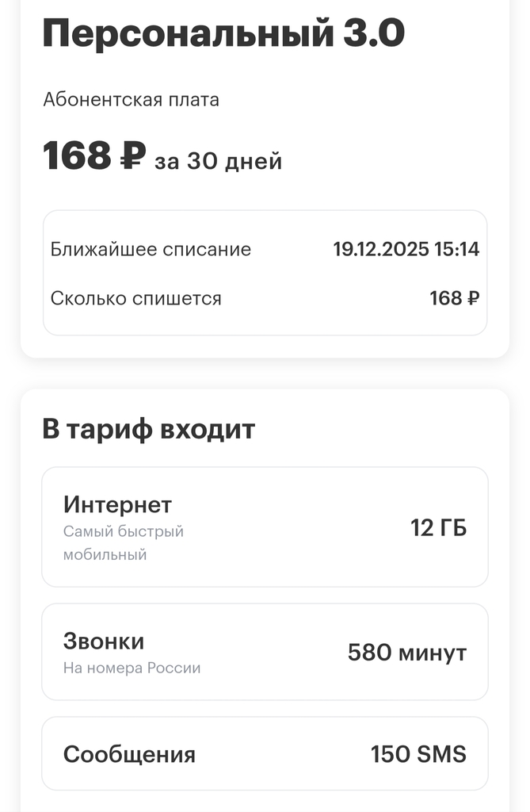Tap the Самый быстрый мобильный subtitle
The width and height of the screenshot is (530, 812).
[x=124, y=542]
